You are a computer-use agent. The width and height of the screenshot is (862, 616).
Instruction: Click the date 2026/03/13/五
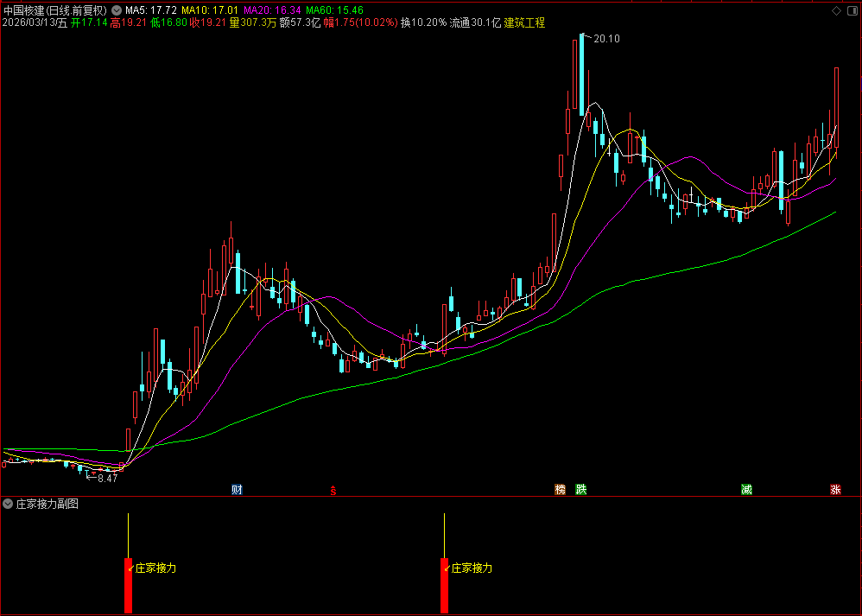[x=35, y=22]
